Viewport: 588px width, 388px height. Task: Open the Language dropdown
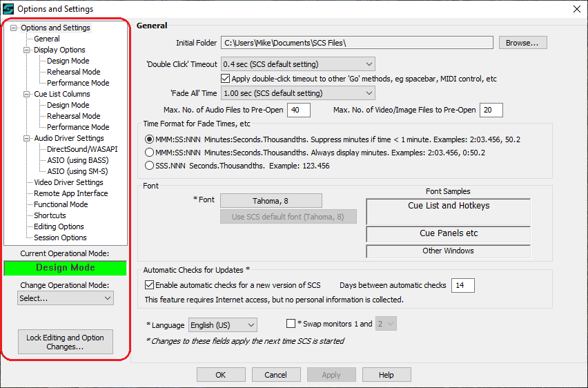tap(223, 325)
